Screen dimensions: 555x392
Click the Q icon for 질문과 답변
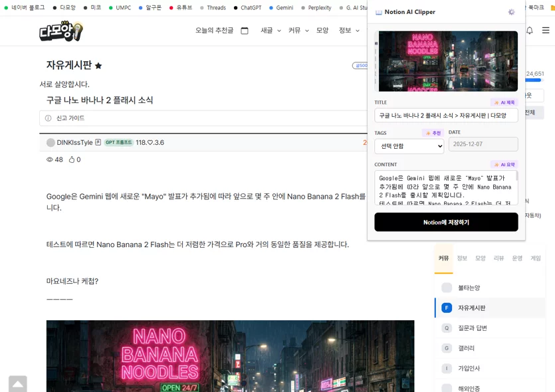coord(447,328)
